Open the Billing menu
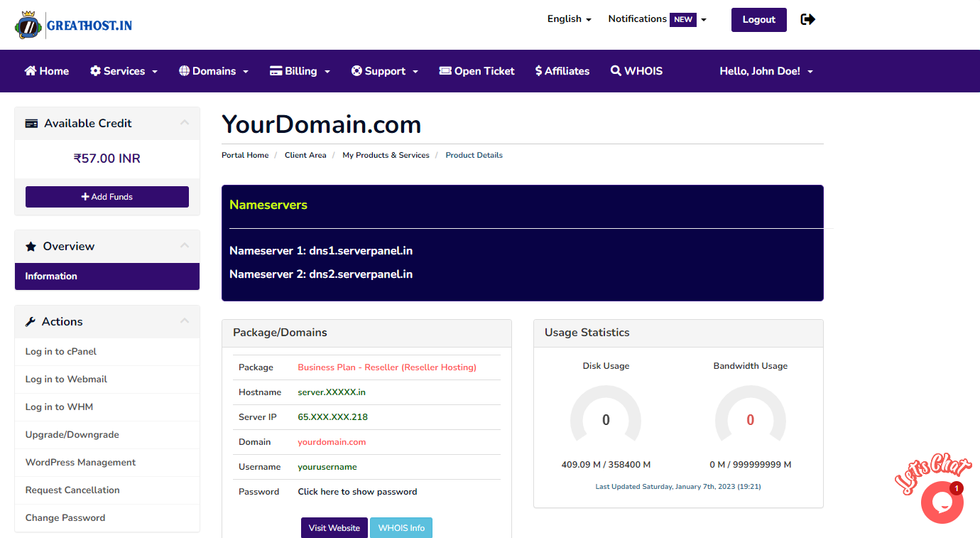 (300, 71)
